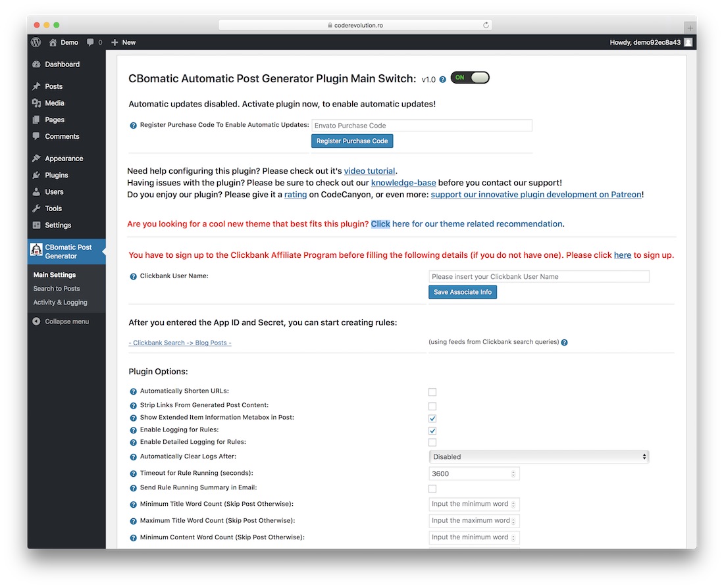
Task: Click stepper on Minimum Content Word Count
Action: (513, 538)
